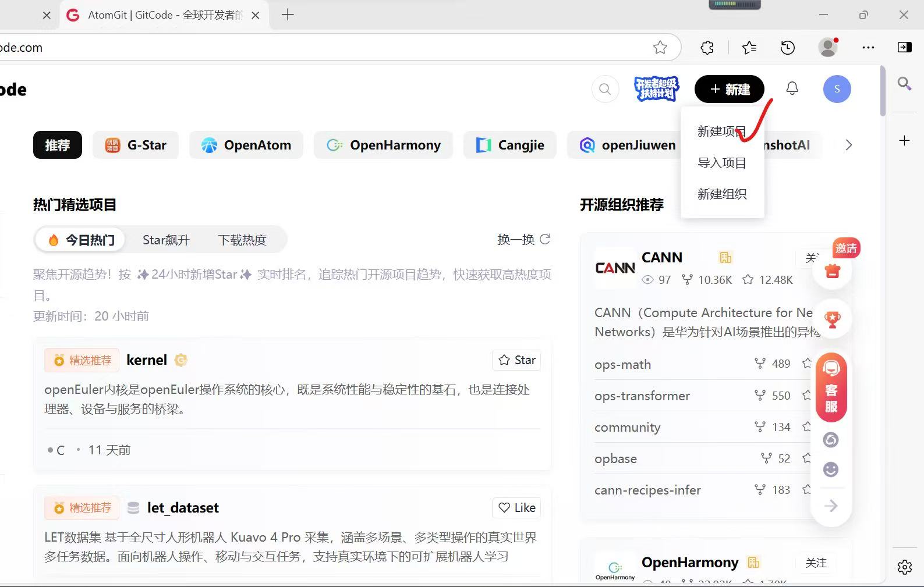Open the CANN organization name

[x=662, y=258]
